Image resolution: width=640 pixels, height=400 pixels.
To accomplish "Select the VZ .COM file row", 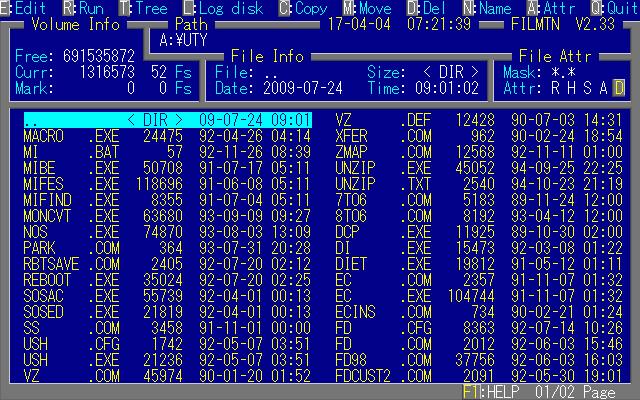I will pos(168,376).
